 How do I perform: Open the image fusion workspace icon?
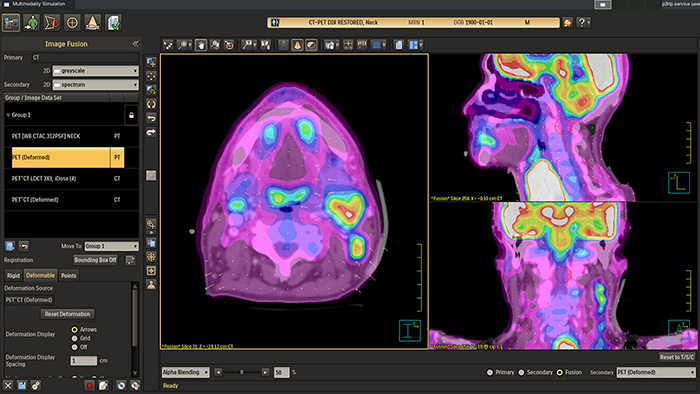[x=11, y=22]
